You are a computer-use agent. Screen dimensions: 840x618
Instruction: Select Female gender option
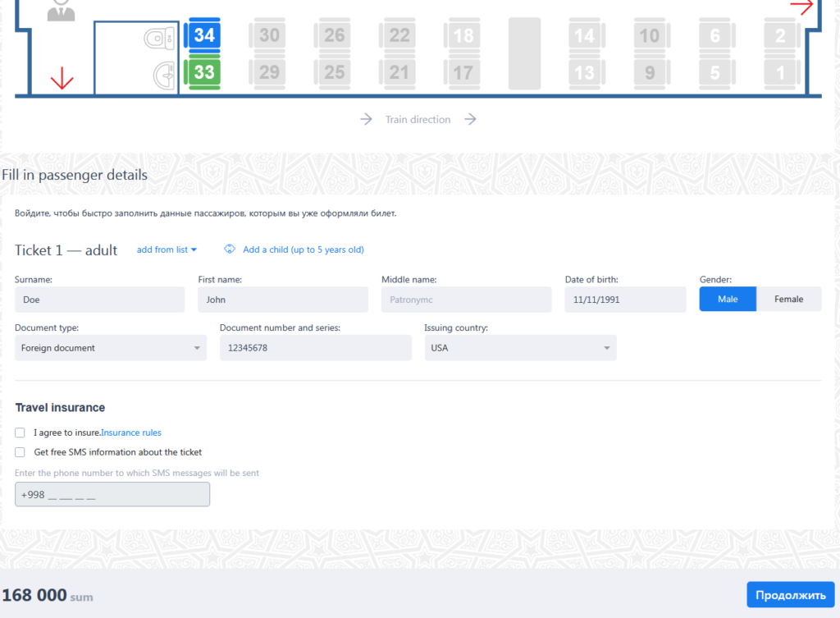point(788,299)
